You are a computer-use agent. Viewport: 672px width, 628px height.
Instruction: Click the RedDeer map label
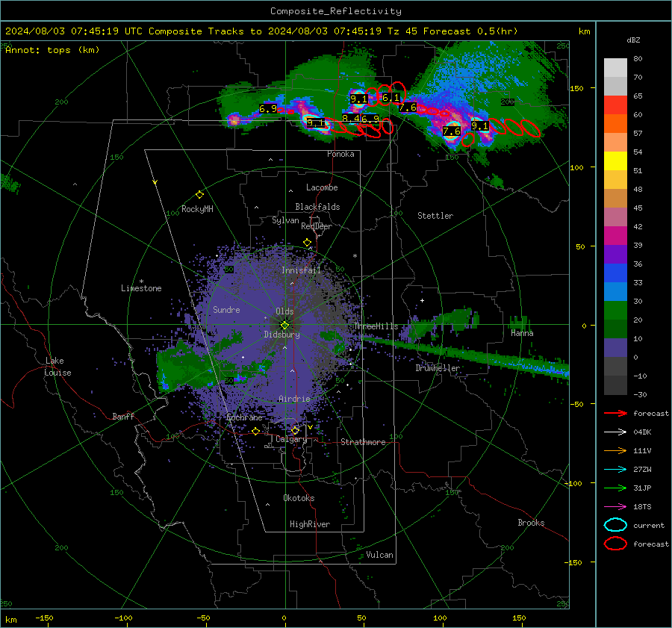click(317, 226)
